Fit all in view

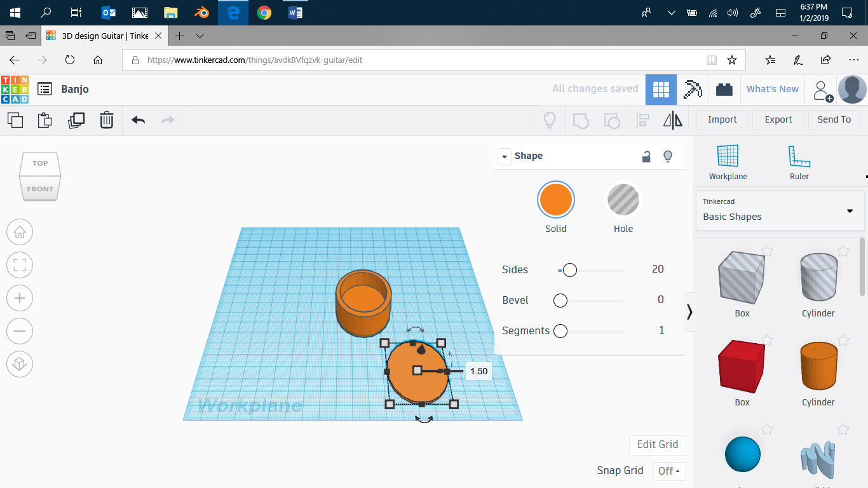coord(20,265)
